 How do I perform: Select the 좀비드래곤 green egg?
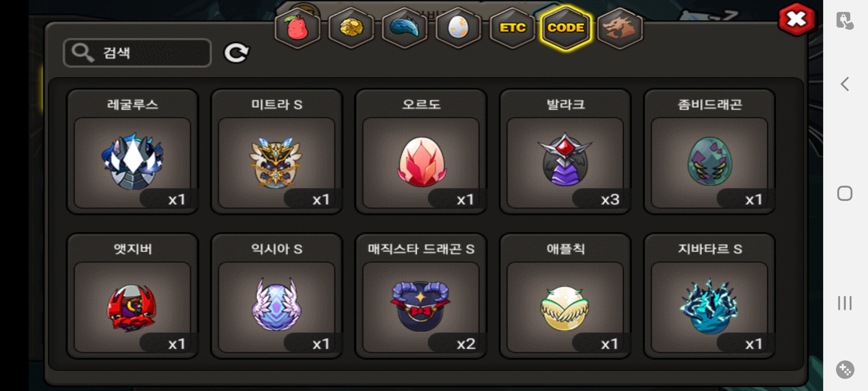[x=710, y=152]
